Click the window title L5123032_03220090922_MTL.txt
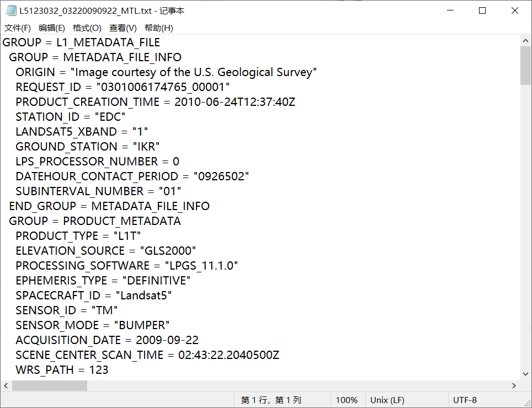532x408 pixels. (86, 11)
